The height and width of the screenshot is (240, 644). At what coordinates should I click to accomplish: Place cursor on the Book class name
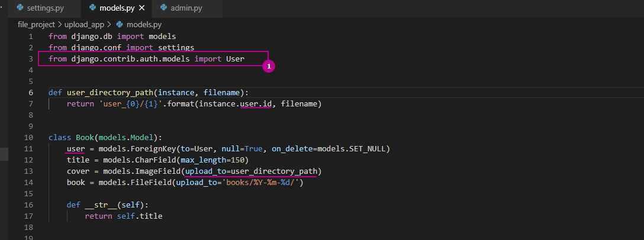pos(85,138)
